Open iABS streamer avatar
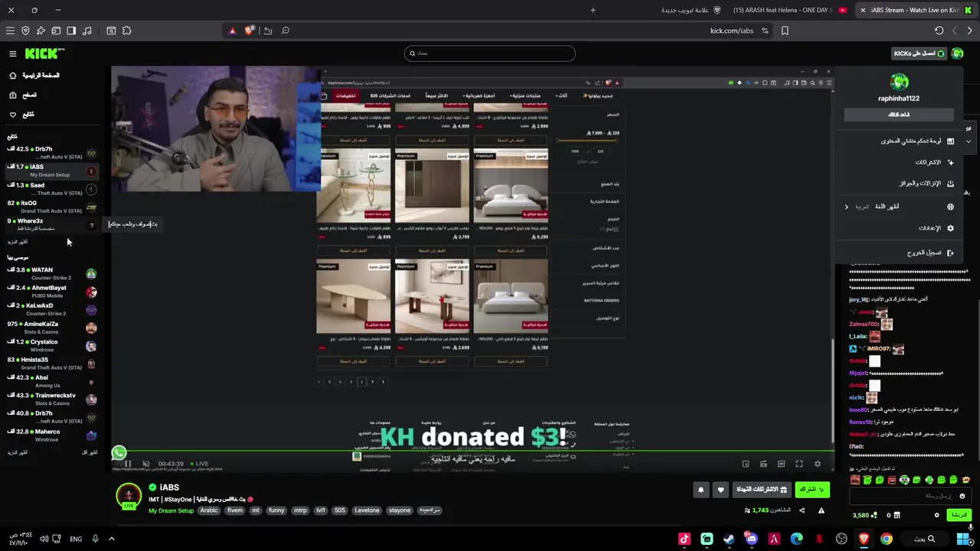The height and width of the screenshot is (551, 980). [x=128, y=496]
